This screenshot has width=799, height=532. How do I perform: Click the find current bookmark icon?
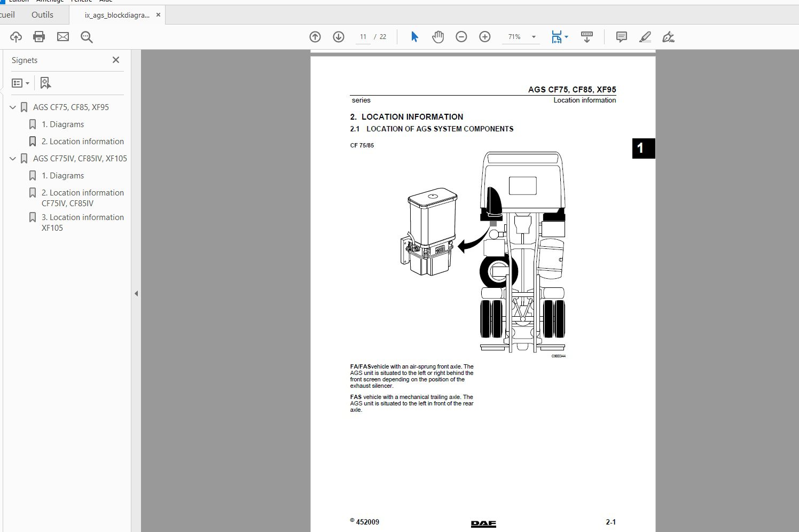coord(45,83)
